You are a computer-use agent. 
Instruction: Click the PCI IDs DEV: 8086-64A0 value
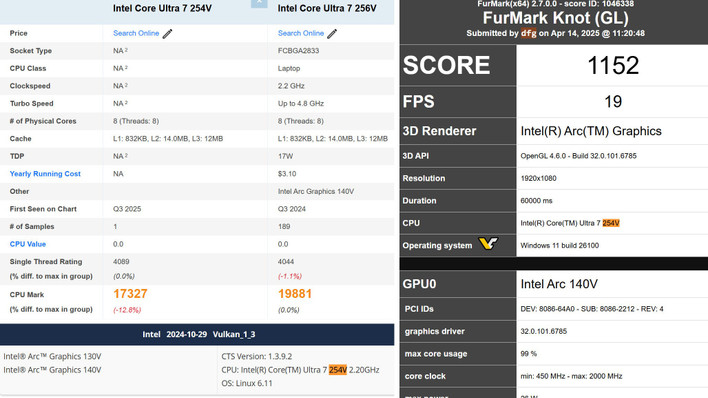click(x=592, y=309)
